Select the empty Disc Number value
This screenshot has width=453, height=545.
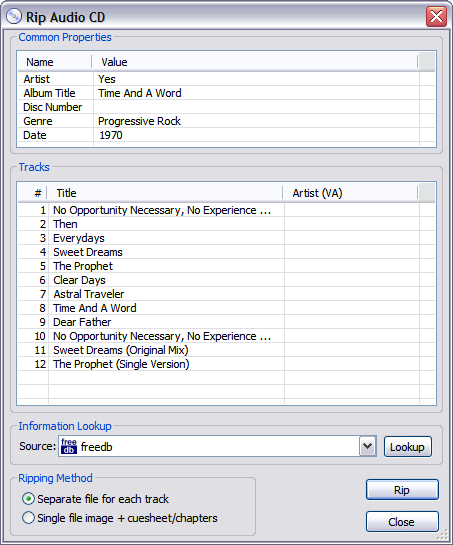(x=256, y=107)
